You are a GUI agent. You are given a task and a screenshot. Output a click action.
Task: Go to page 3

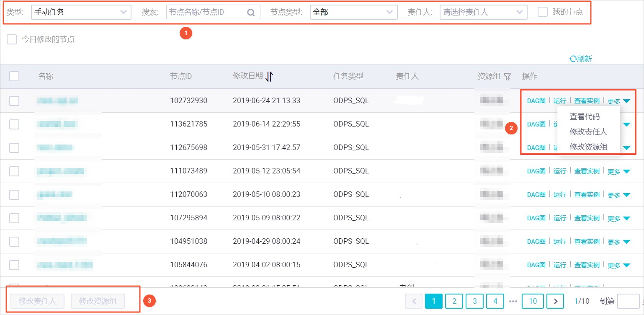point(475,301)
